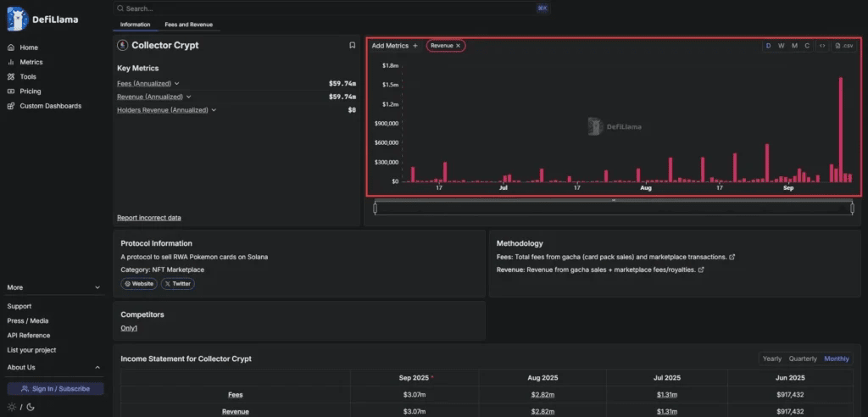868x417 pixels.
Task: Click Report incorrect data link
Action: 149,218
